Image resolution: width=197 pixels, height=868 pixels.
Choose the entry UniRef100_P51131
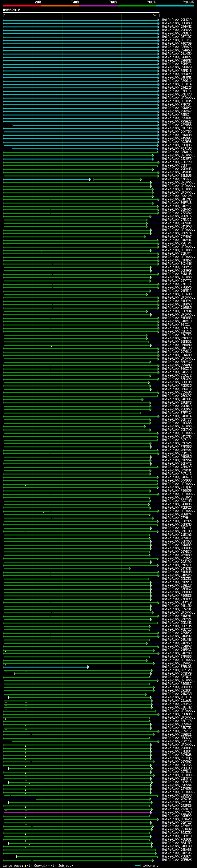pyautogui.click(x=177, y=802)
